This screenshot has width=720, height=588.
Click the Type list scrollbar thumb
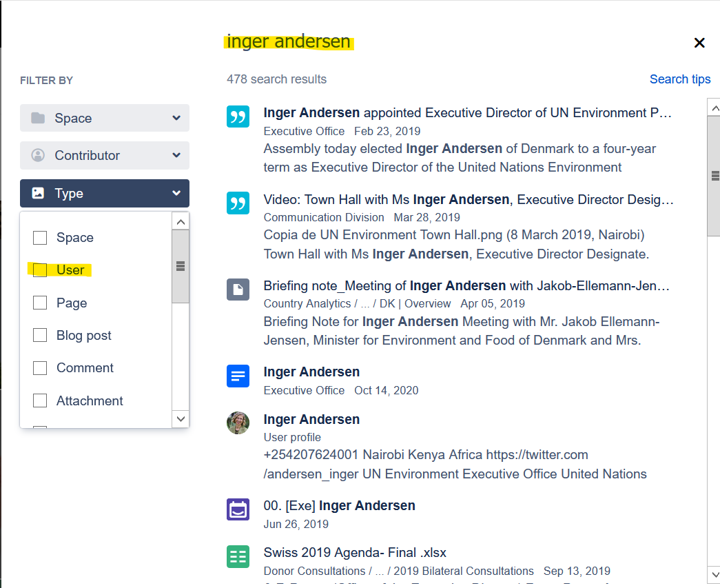[181, 267]
